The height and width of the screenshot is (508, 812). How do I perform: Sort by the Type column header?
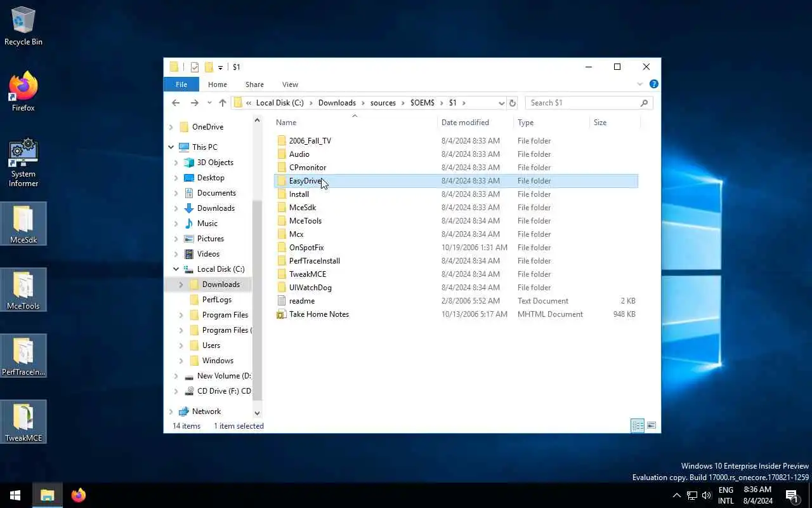coord(551,123)
